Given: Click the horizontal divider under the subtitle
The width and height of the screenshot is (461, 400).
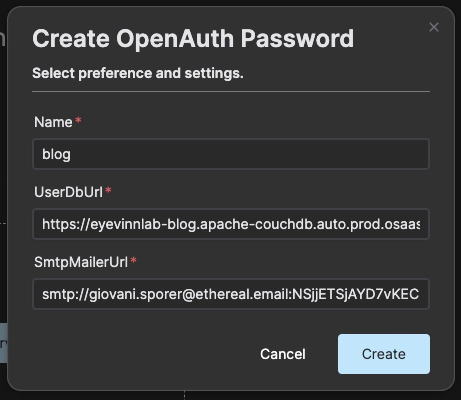Looking at the screenshot, I should [x=231, y=91].
